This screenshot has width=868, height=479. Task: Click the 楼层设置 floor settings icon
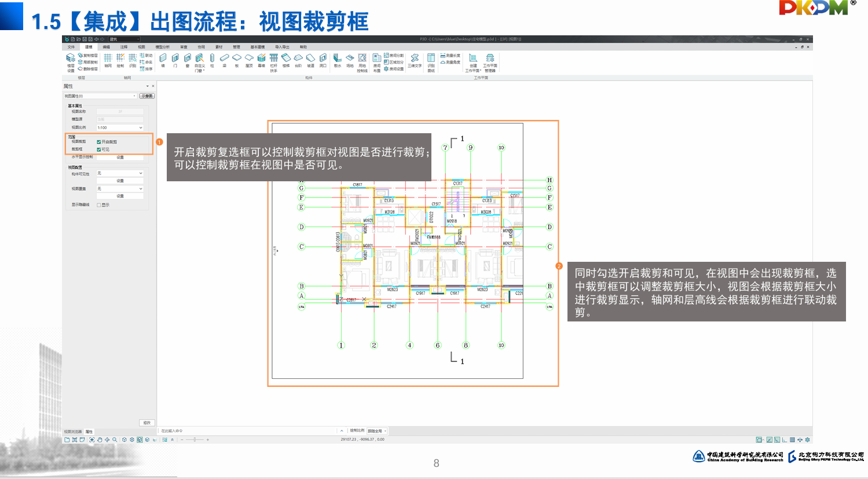(71, 60)
